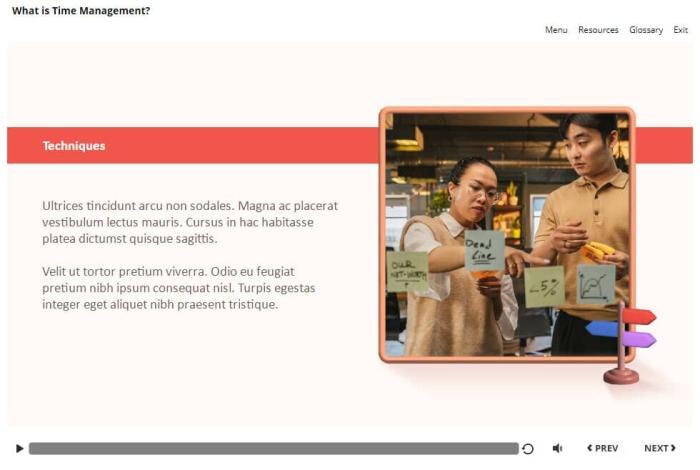Mute audio with the speaker icon
This screenshot has width=700, height=470.
click(x=557, y=449)
